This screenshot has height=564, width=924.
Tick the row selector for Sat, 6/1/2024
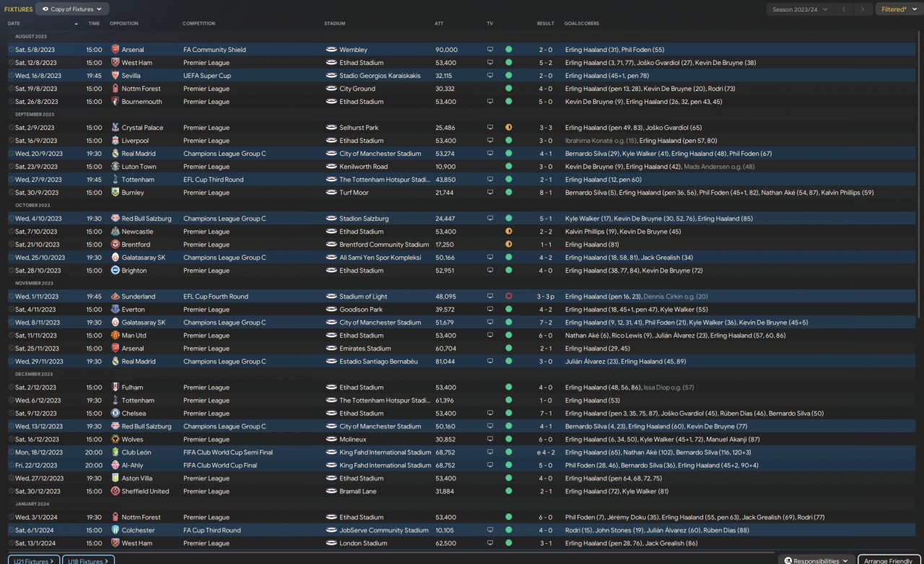pyautogui.click(x=11, y=531)
